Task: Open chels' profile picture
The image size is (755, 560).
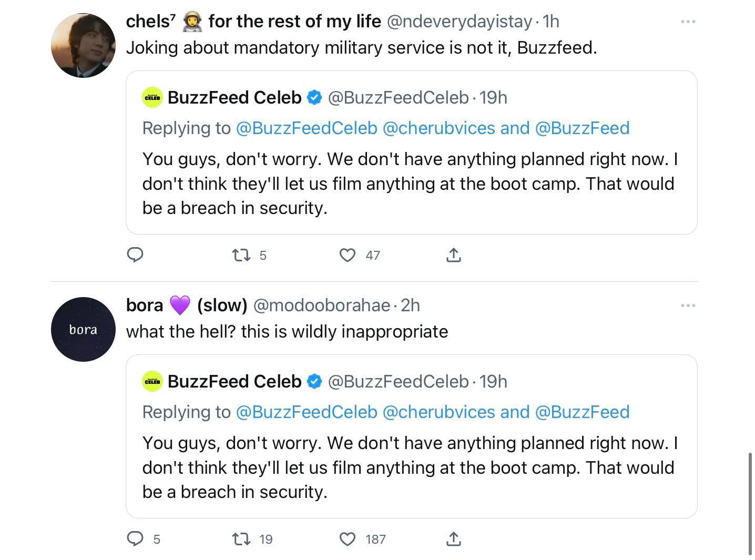Action: point(83,46)
